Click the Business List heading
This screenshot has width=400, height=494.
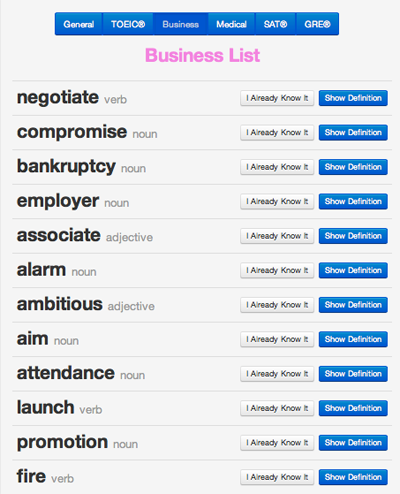202,55
